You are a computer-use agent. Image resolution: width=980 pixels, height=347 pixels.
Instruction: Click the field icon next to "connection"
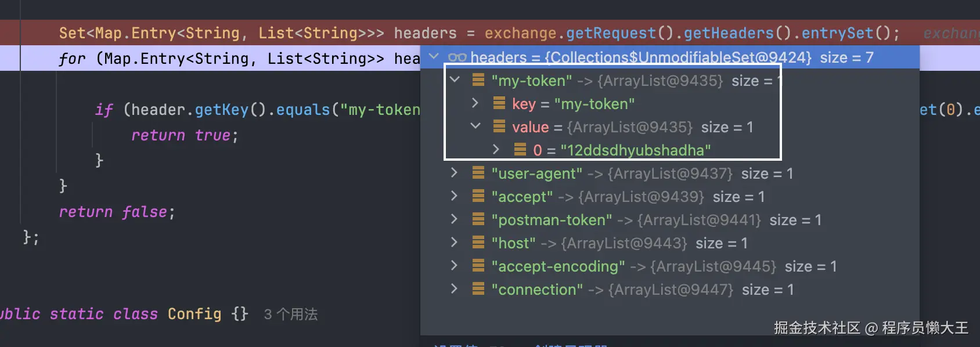coord(478,289)
